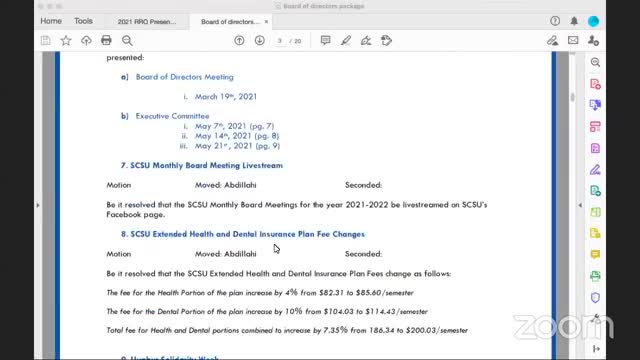Open the March 19th, 2021 link
The width and height of the screenshot is (640, 360).
click(226, 97)
